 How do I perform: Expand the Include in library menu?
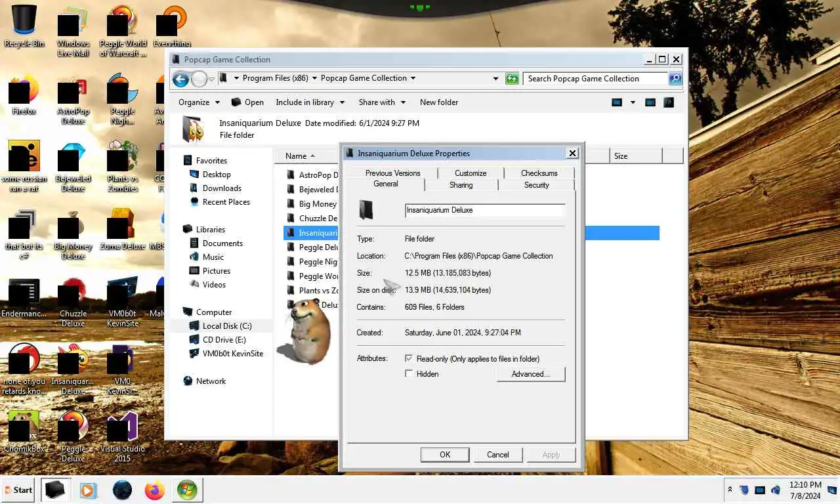[x=310, y=102]
